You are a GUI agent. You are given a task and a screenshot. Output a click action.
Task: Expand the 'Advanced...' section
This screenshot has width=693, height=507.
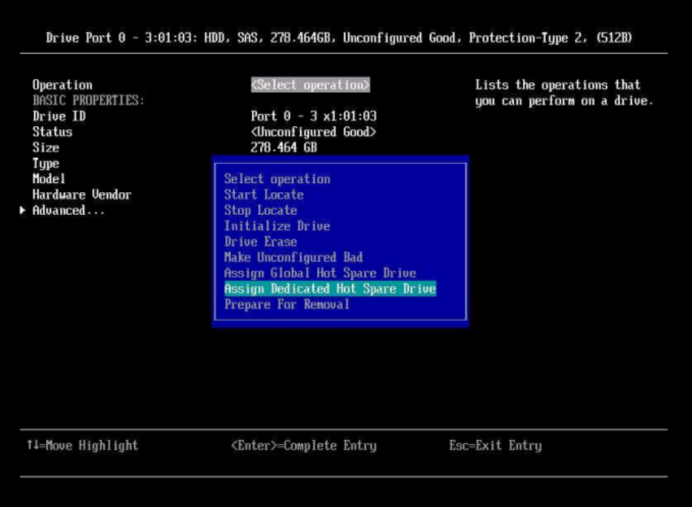click(68, 211)
